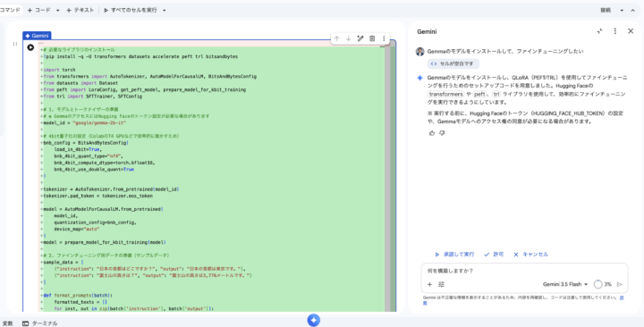
Task: Click the floating Gemini sparkle button
Action: 313,320
